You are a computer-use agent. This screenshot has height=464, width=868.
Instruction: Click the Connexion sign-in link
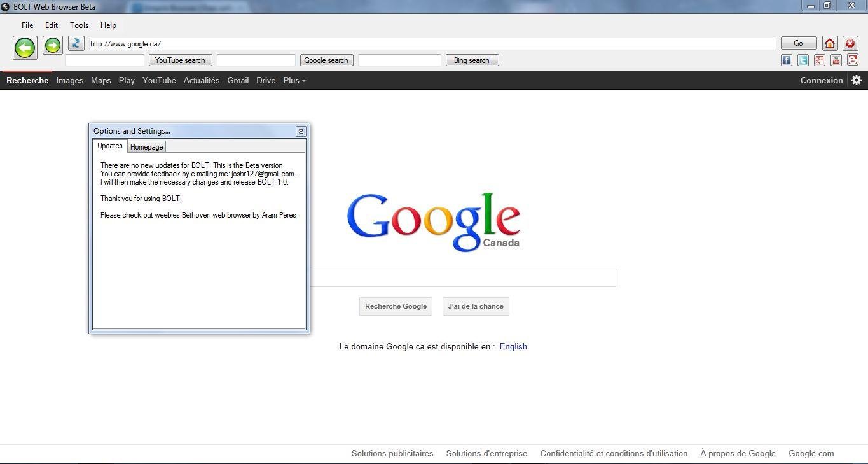pyautogui.click(x=822, y=80)
